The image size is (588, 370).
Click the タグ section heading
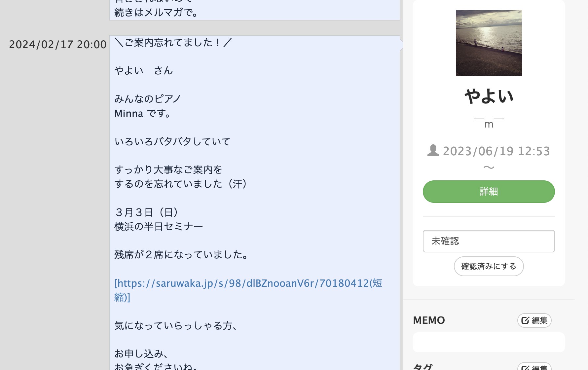click(x=423, y=367)
